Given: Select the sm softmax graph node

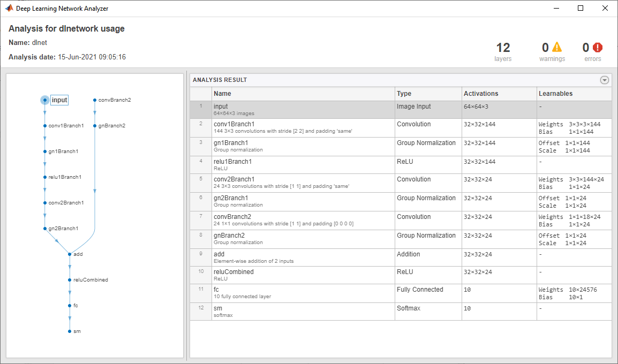Looking at the screenshot, I should 70,331.
